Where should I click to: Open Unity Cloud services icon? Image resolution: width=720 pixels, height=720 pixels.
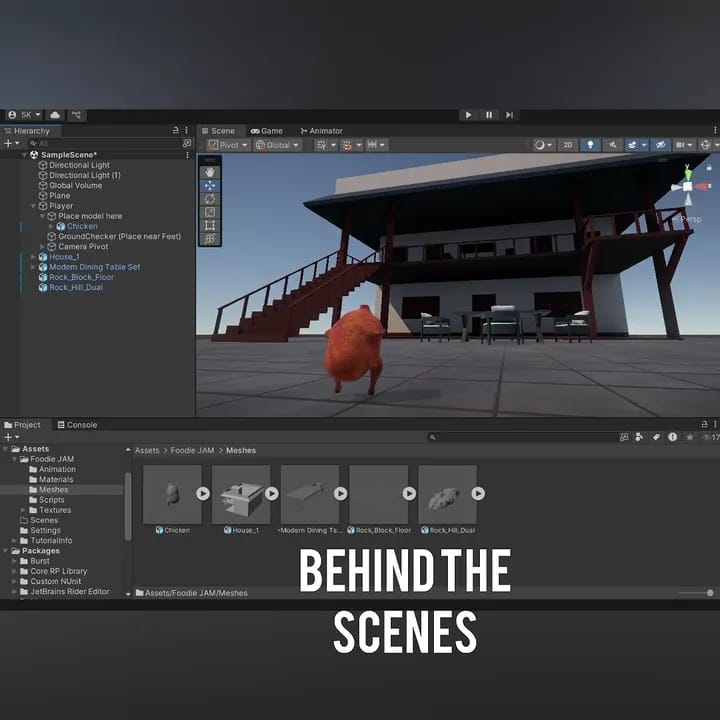[55, 115]
